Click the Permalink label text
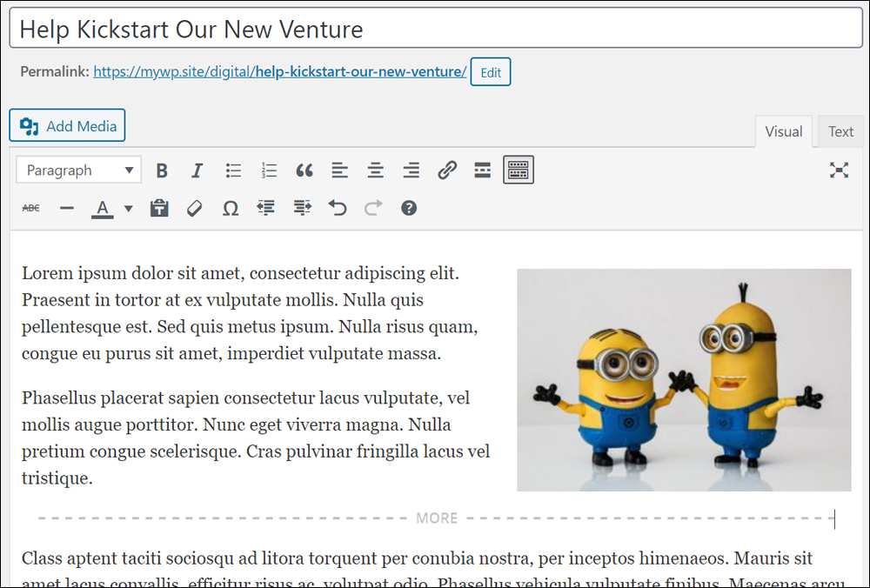The width and height of the screenshot is (870, 588). coord(54,71)
